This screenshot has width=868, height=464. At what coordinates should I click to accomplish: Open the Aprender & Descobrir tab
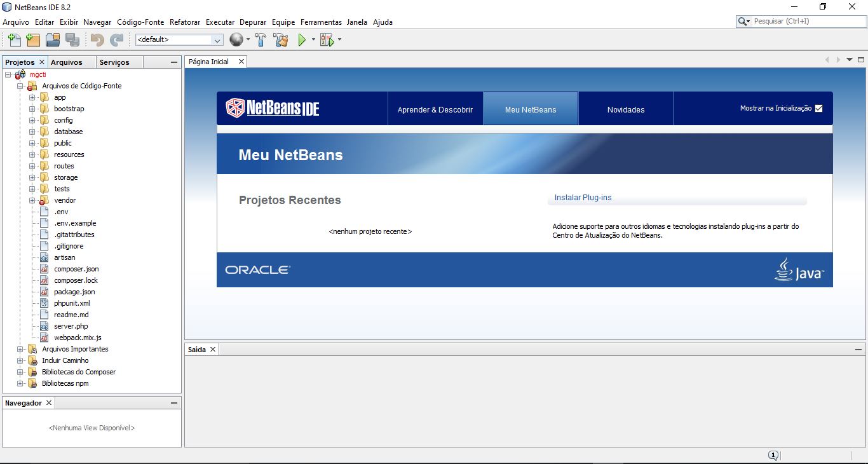pos(435,109)
